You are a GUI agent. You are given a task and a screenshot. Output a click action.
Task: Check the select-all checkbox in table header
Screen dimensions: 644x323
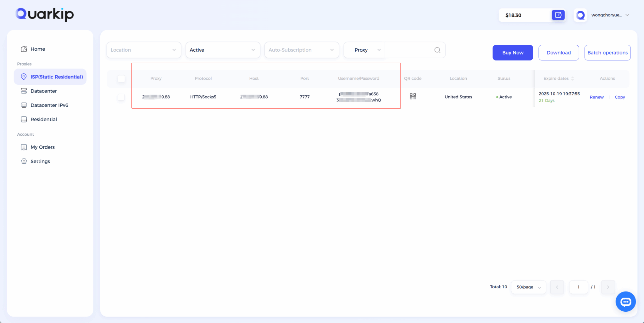tap(121, 79)
